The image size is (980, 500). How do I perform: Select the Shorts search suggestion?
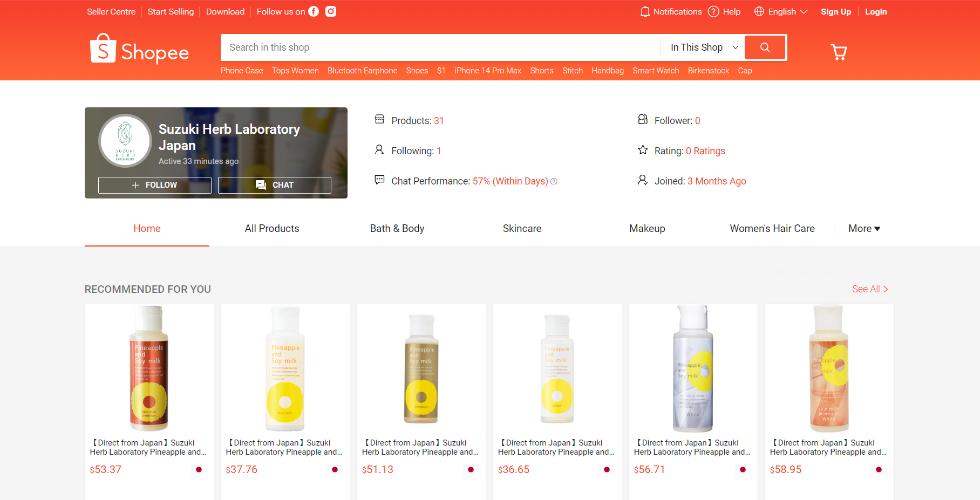click(x=541, y=71)
